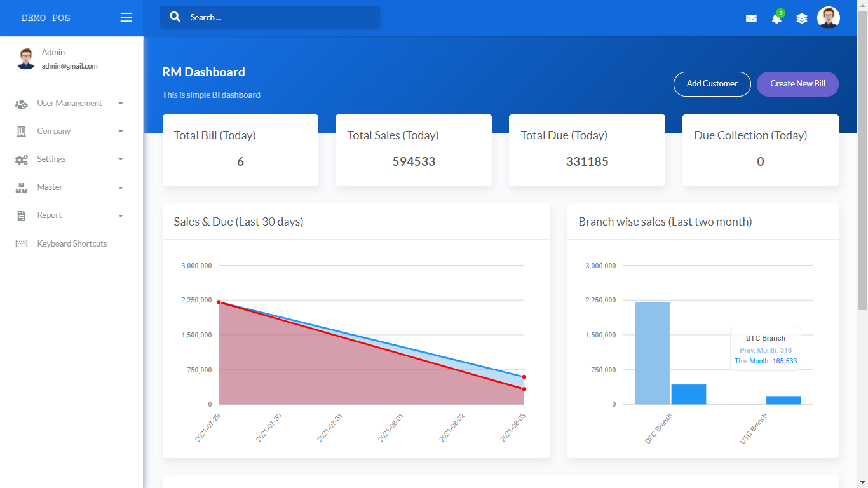Click the User Management people icon
Viewport: 868px width, 488px height.
(22, 104)
